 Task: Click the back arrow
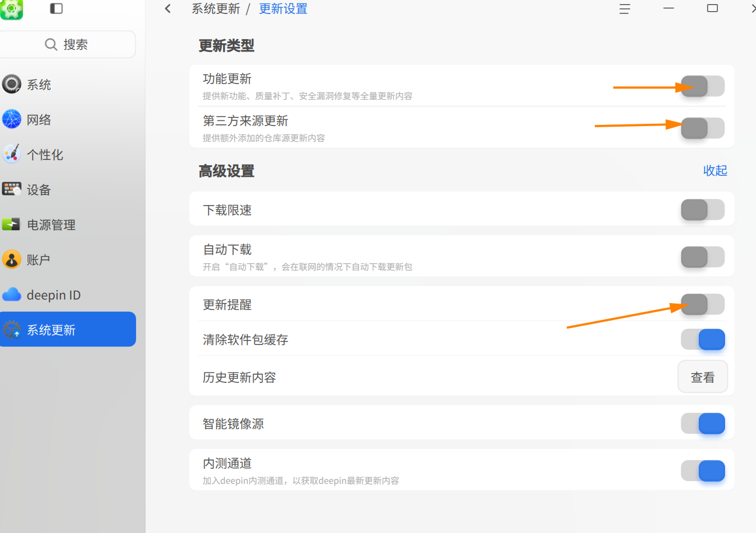(x=168, y=9)
